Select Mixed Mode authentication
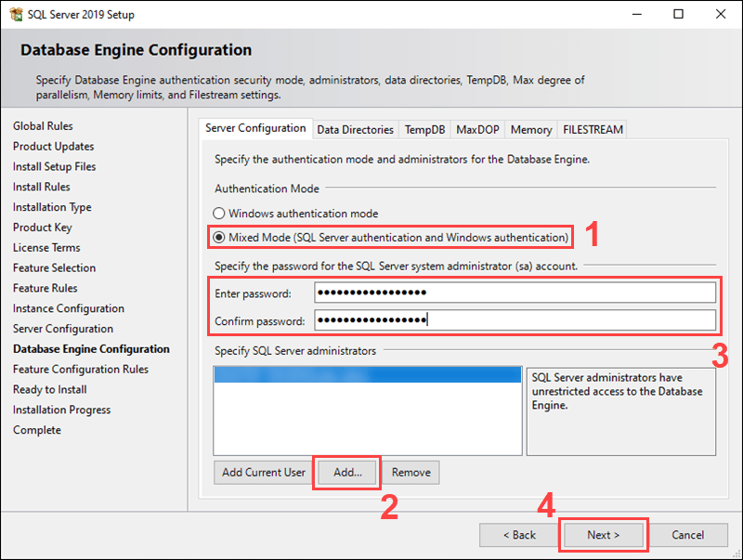 click(x=219, y=237)
